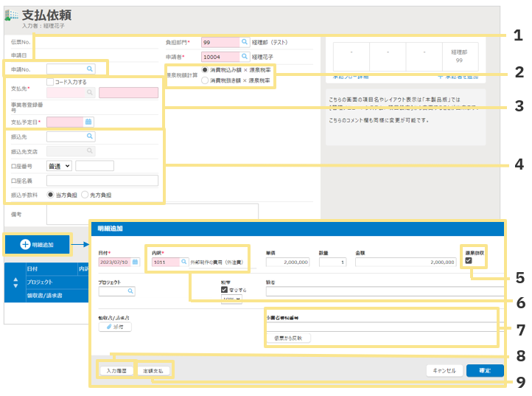
Task: Enable the コード入力する checkbox
Action: point(51,82)
